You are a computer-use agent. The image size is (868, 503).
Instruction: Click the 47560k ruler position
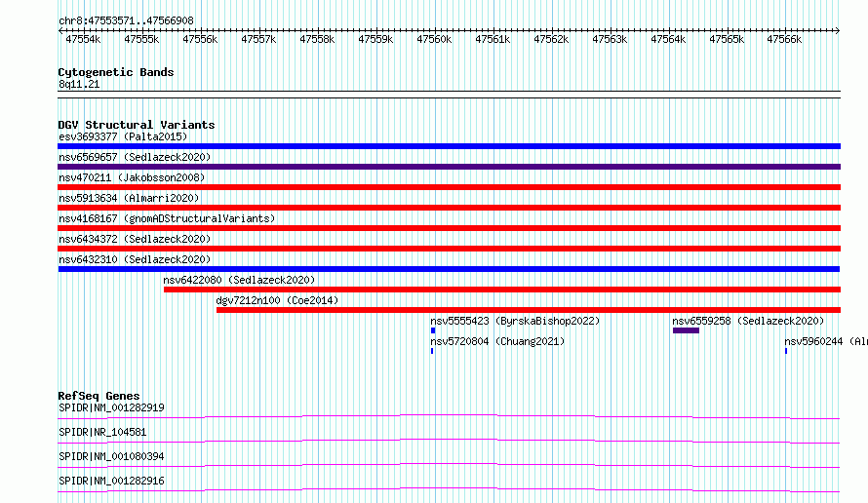point(434,39)
